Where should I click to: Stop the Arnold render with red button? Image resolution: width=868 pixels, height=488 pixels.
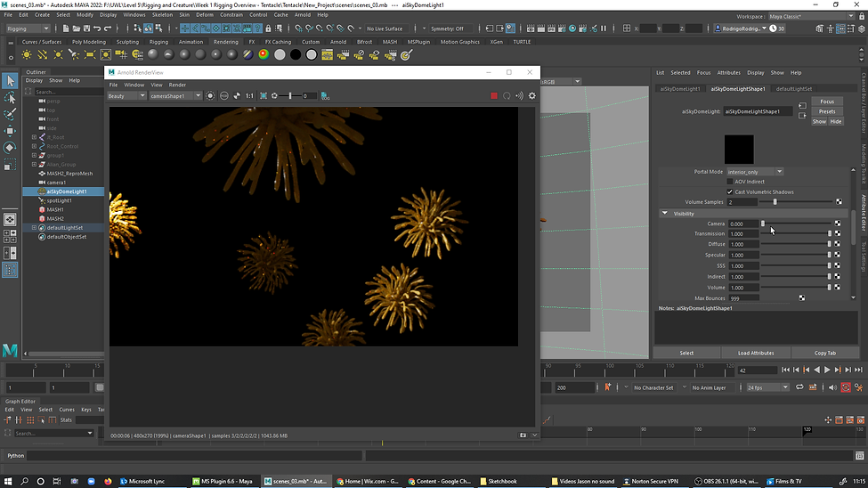494,96
